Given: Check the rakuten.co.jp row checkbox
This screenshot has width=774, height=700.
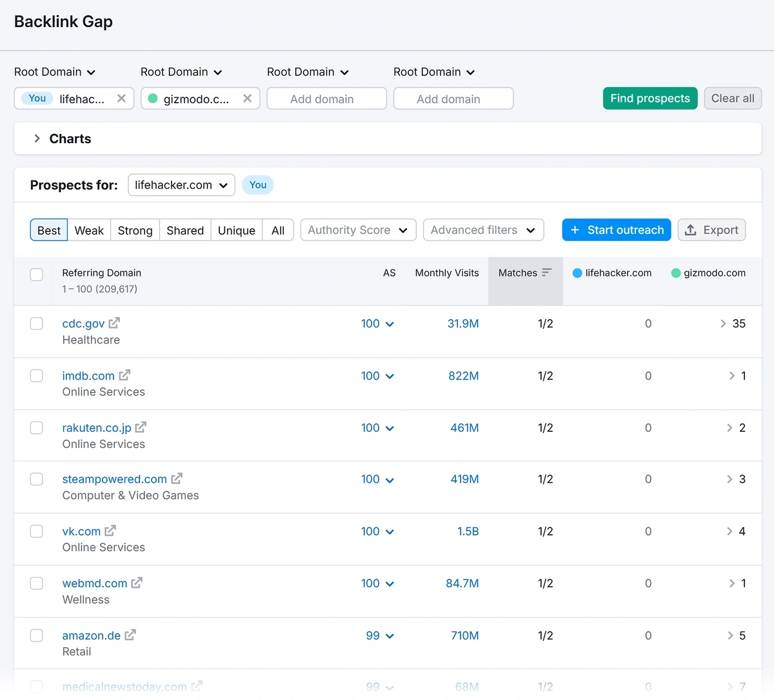Looking at the screenshot, I should pos(37,428).
